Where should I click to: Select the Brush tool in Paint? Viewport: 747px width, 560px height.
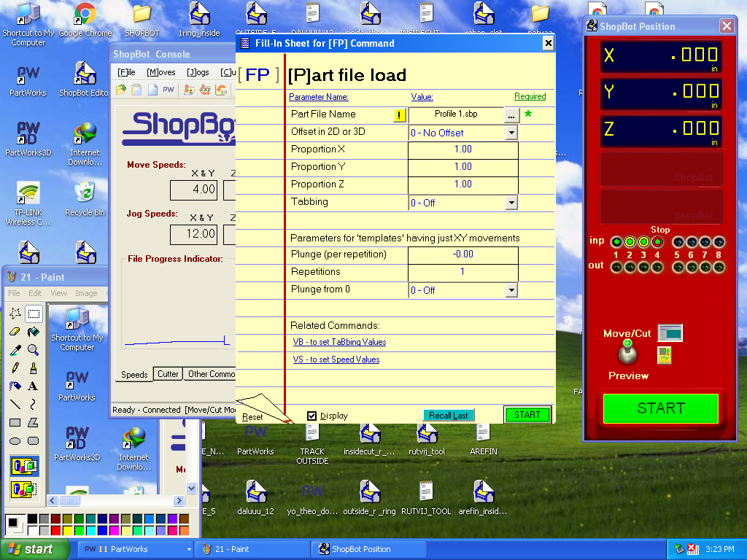(x=34, y=368)
